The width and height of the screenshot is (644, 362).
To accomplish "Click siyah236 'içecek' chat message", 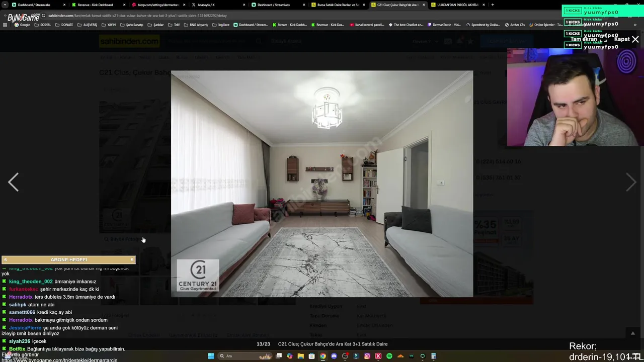I will (x=39, y=341).
